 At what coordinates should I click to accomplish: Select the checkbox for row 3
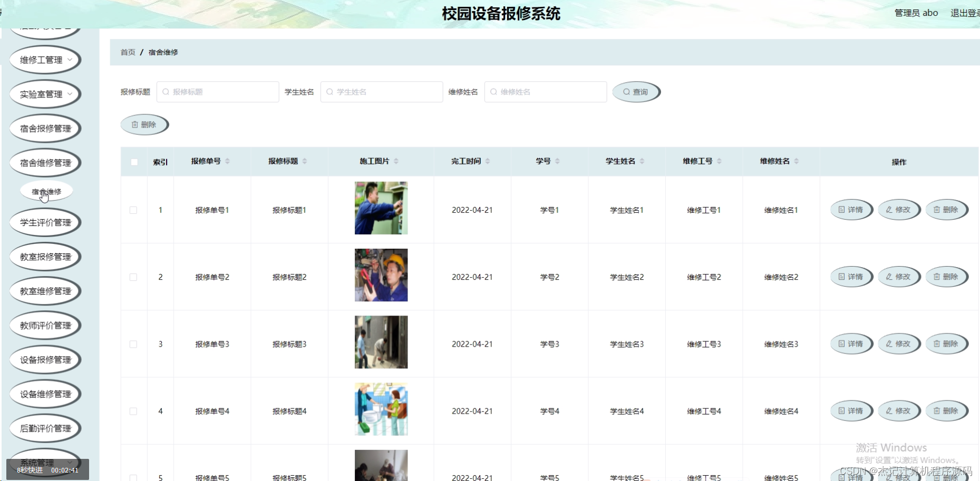tap(133, 344)
